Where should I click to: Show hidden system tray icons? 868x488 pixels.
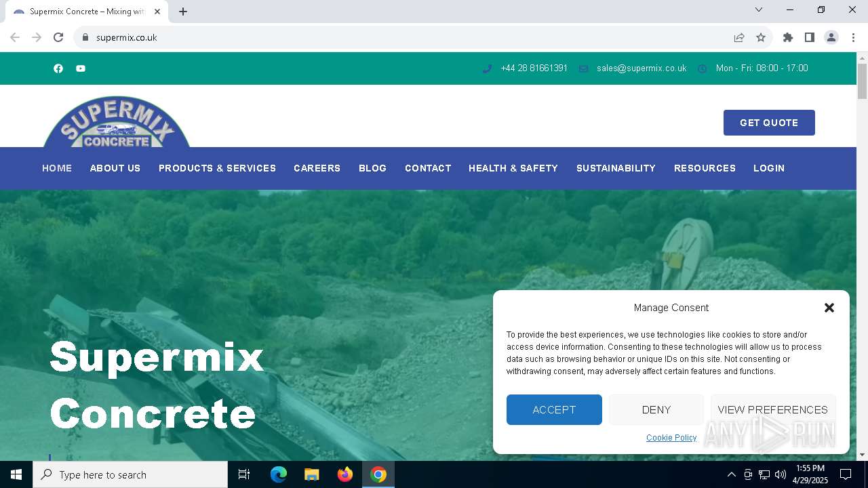click(731, 474)
